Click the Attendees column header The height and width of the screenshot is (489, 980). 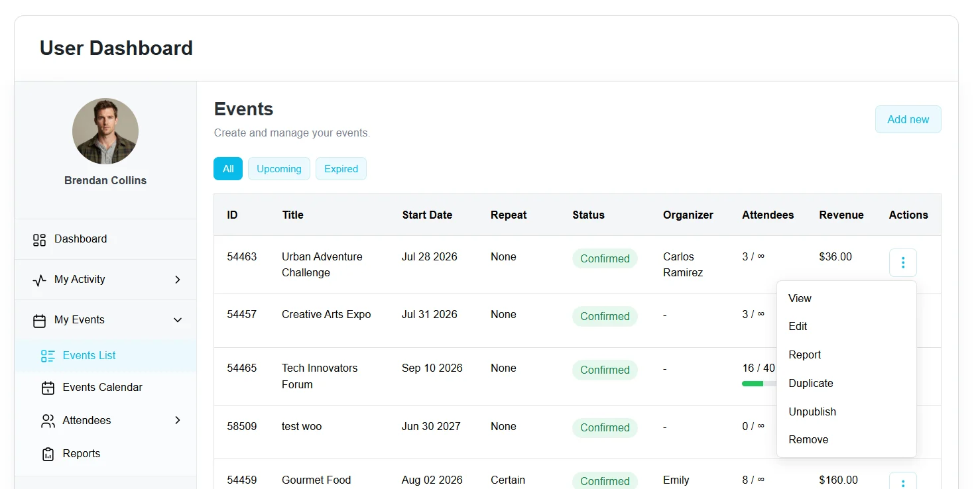(768, 215)
